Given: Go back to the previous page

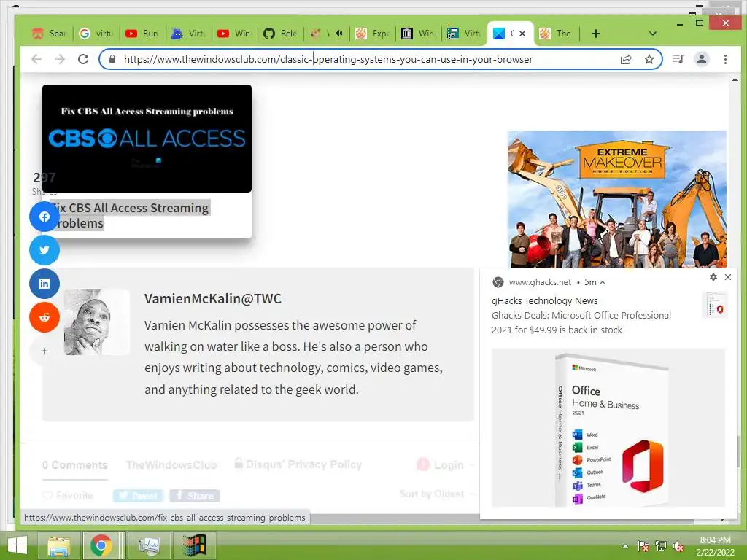Looking at the screenshot, I should click(x=36, y=59).
